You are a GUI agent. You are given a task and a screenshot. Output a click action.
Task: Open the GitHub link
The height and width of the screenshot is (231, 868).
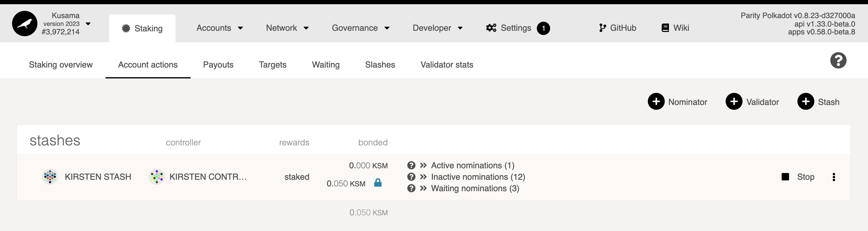617,28
